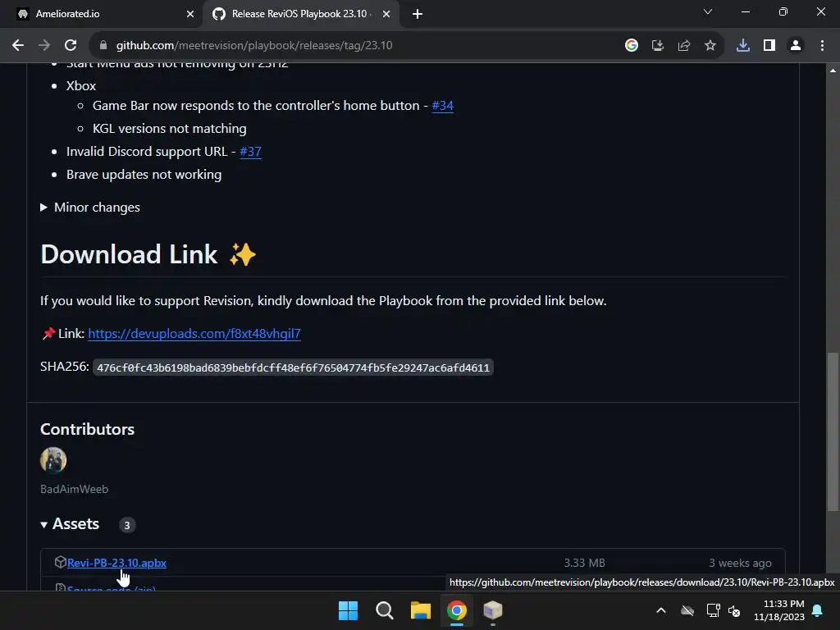Open the notification bell icon
The width and height of the screenshot is (840, 630).
818,610
